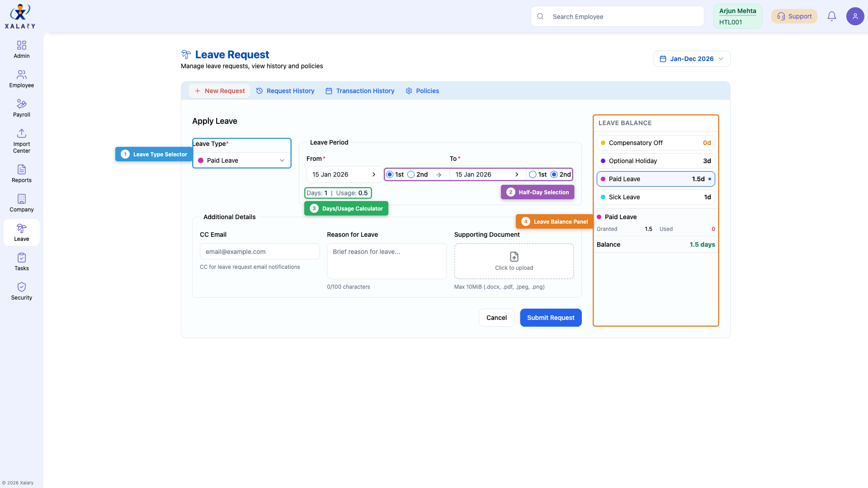Viewport: 868px width, 488px height.
Task: Open the Admin section in the sidebar
Action: tap(21, 49)
